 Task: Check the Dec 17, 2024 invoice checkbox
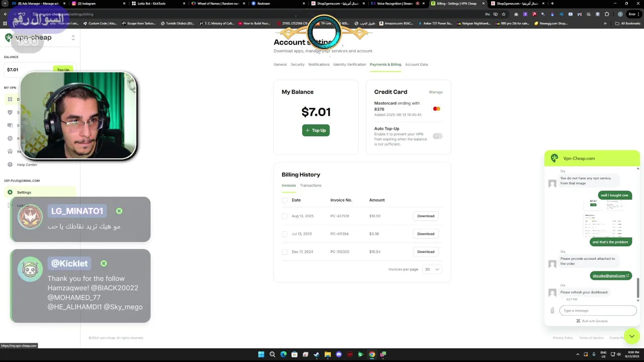point(285,251)
